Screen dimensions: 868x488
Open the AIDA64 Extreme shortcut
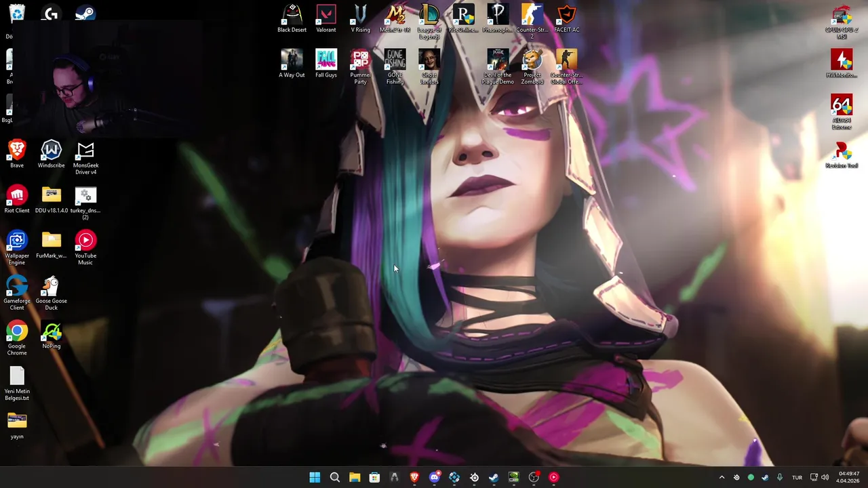[842, 113]
